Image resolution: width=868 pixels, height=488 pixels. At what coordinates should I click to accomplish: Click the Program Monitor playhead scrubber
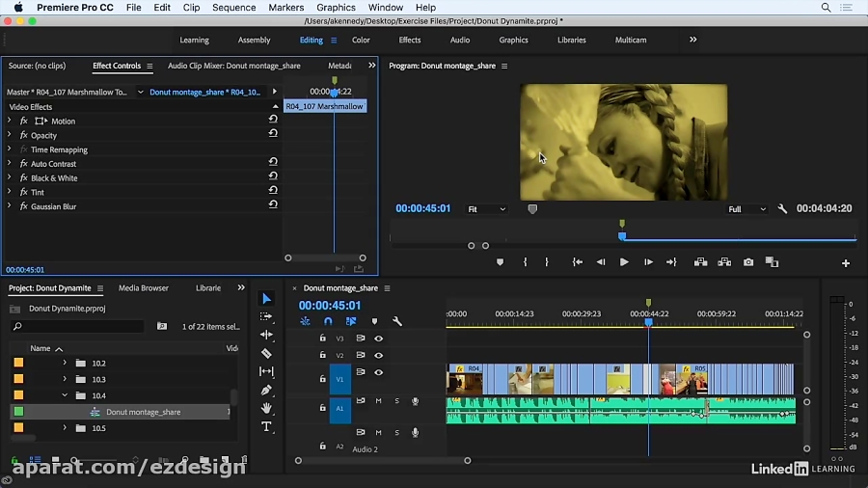pos(622,235)
